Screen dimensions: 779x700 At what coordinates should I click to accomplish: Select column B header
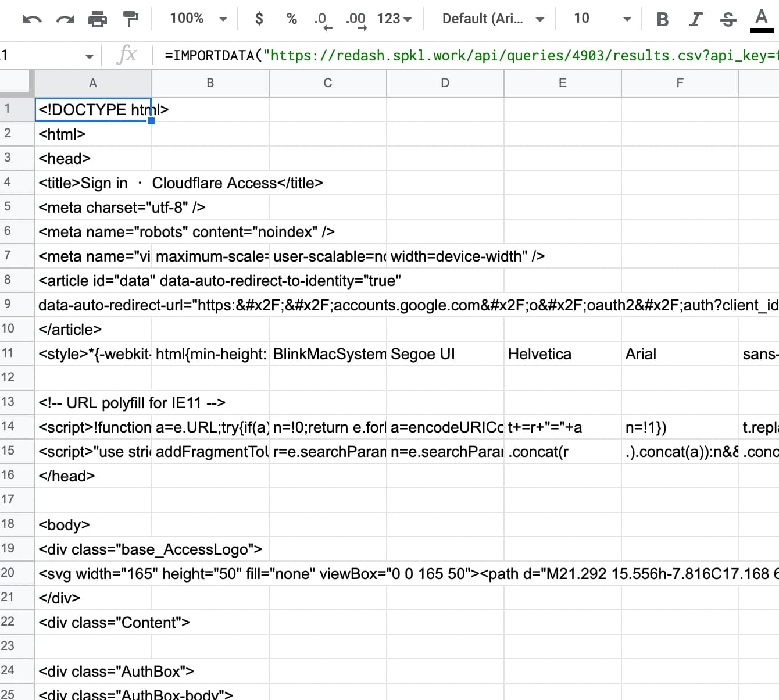click(210, 83)
